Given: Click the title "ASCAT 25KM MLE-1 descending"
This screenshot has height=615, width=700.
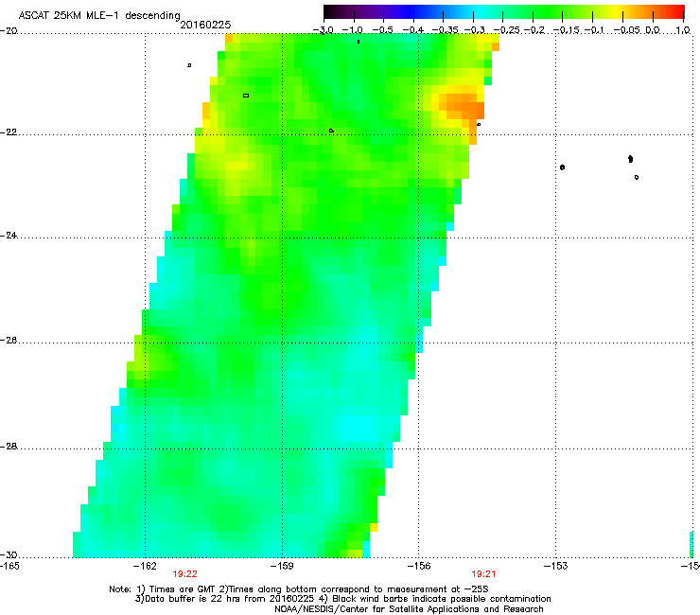Looking at the screenshot, I should 99,16.
